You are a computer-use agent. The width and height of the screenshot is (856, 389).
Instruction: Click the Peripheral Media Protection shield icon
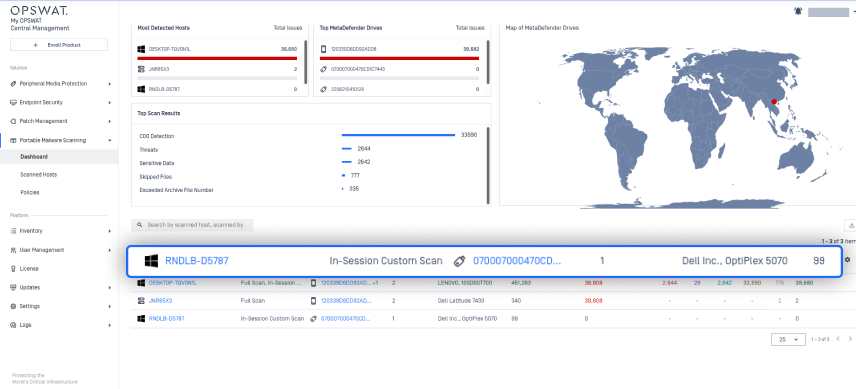coord(14,84)
